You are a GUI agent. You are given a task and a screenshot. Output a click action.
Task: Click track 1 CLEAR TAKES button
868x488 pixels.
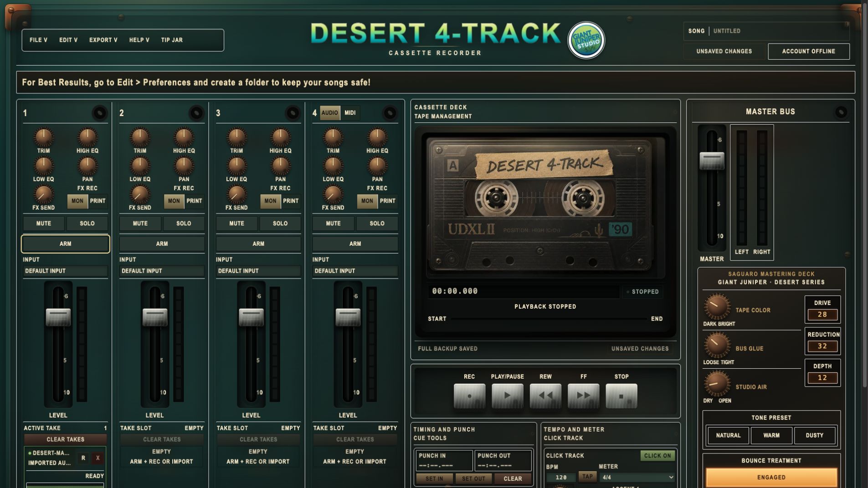(x=65, y=440)
